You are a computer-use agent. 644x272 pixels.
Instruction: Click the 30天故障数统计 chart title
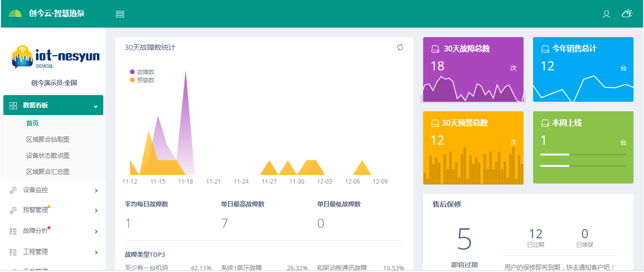tap(150, 47)
